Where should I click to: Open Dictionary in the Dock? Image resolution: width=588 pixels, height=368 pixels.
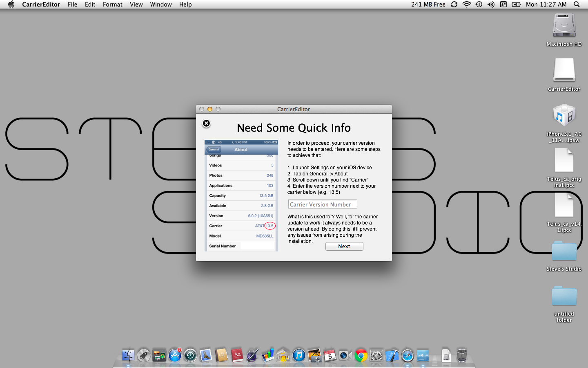tap(237, 355)
